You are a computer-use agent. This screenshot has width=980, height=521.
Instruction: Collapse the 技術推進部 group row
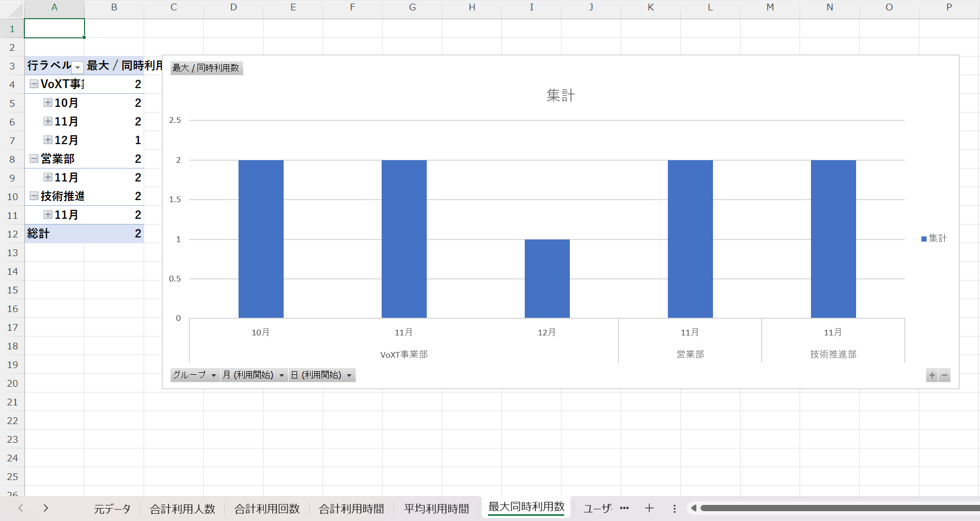(34, 196)
